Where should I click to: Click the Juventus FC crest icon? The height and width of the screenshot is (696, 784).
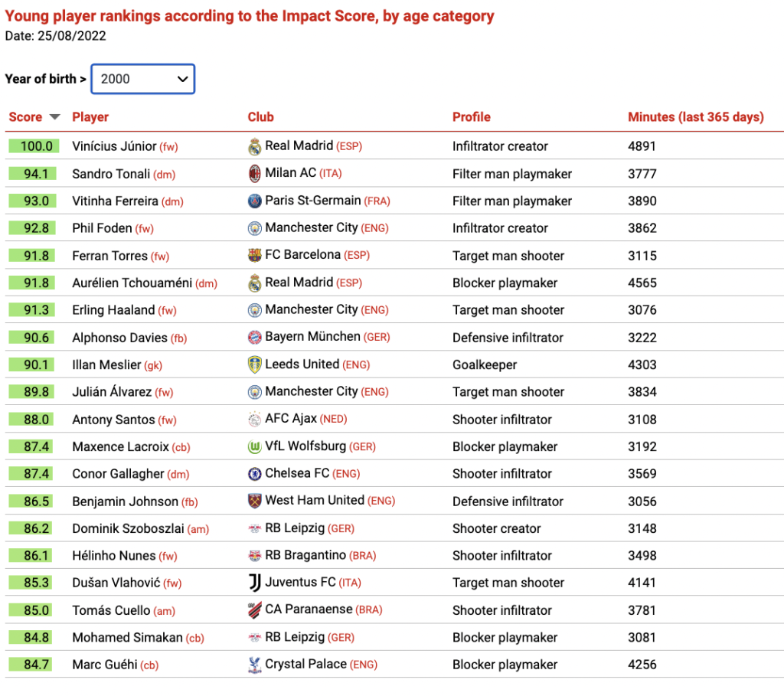coord(254,583)
